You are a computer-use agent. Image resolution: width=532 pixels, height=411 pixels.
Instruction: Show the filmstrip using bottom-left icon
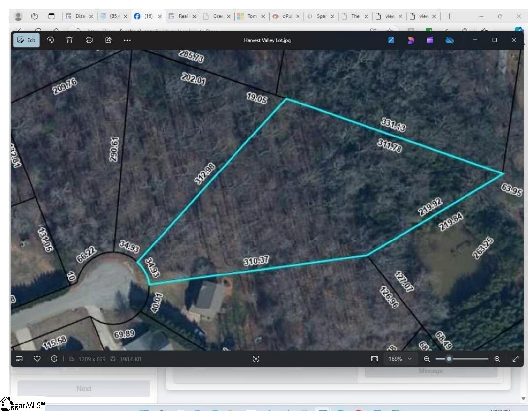coord(19,359)
